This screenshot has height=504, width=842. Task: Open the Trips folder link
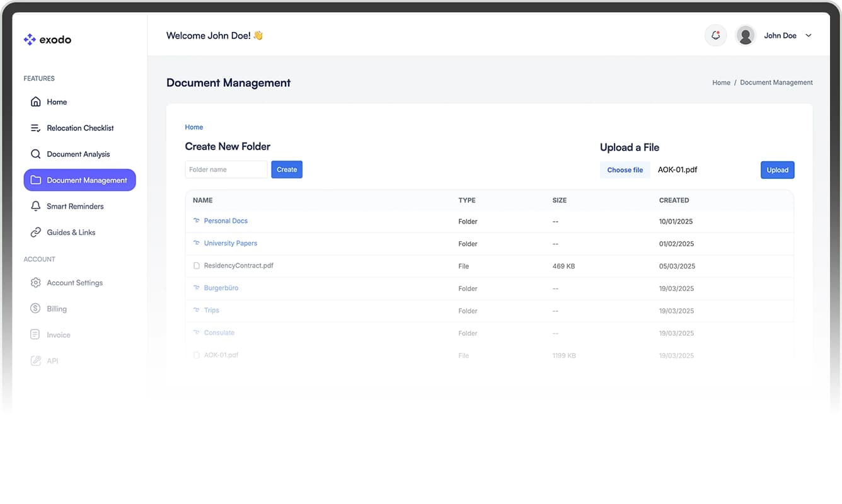(212, 311)
